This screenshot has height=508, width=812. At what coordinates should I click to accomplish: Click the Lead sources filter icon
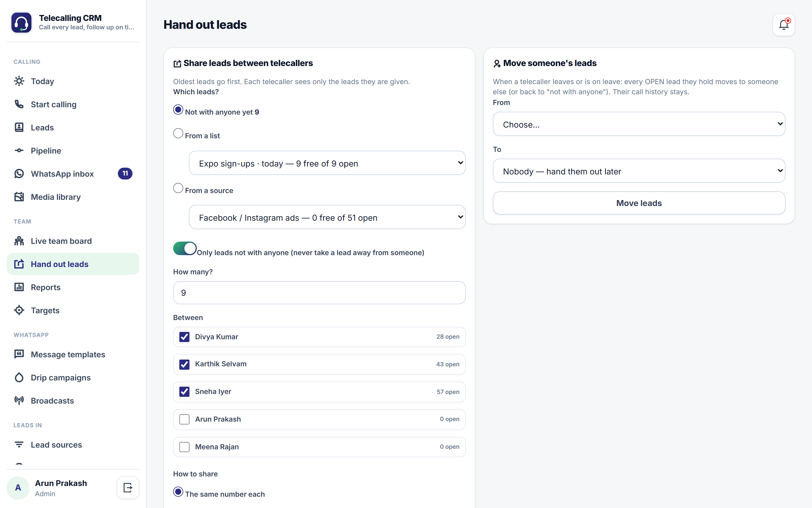(x=19, y=444)
